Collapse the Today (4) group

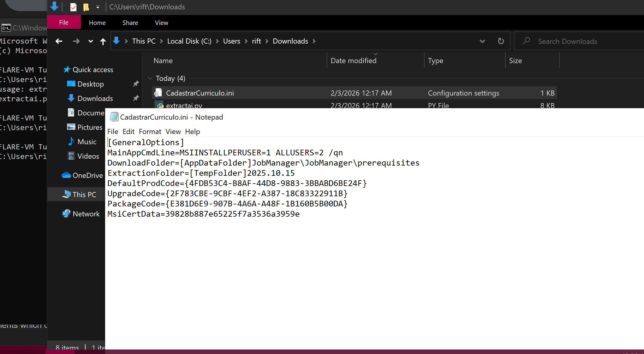coord(150,78)
